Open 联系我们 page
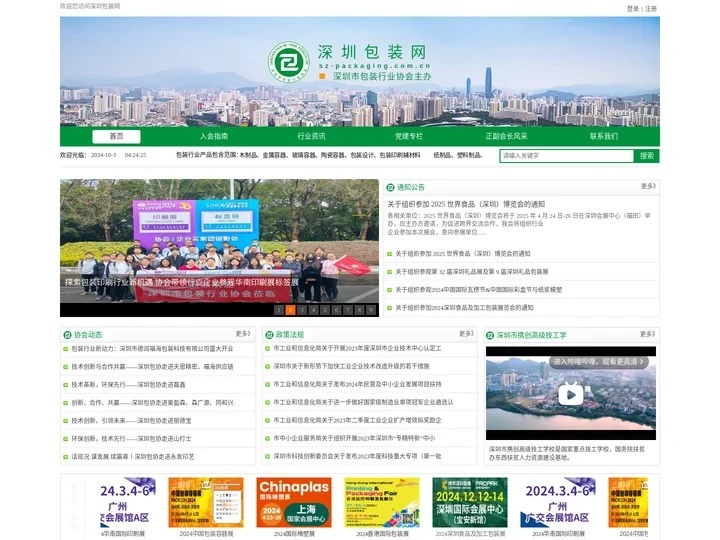This screenshot has height=540, width=720. [603, 136]
